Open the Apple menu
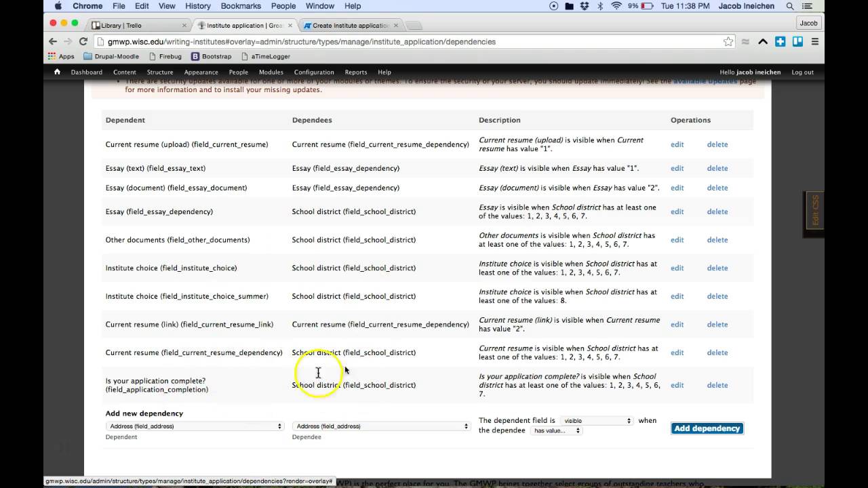The width and height of the screenshot is (868, 488). pos(58,6)
